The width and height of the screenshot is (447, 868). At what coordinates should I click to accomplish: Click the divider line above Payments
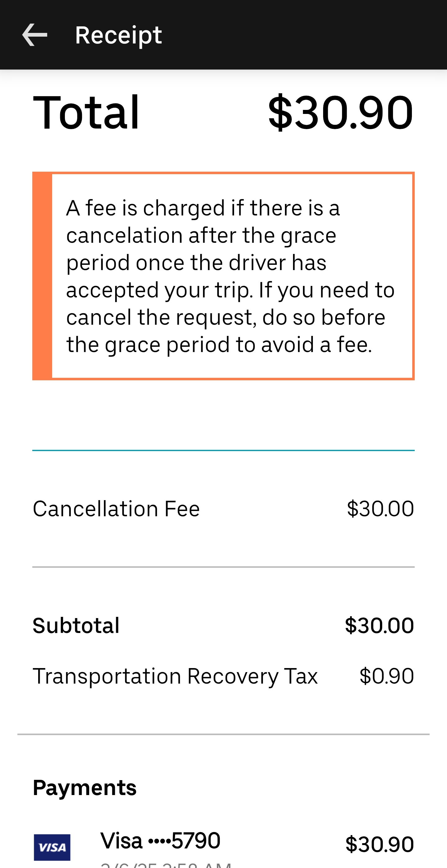click(x=223, y=734)
